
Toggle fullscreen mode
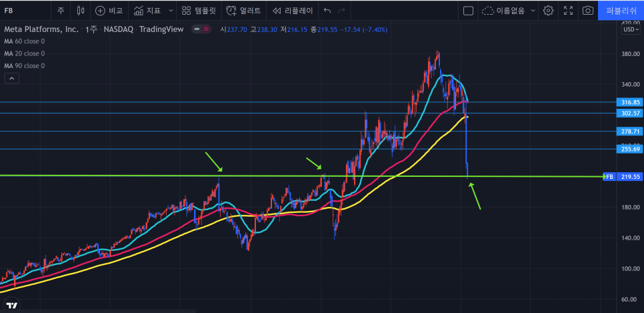tap(569, 11)
